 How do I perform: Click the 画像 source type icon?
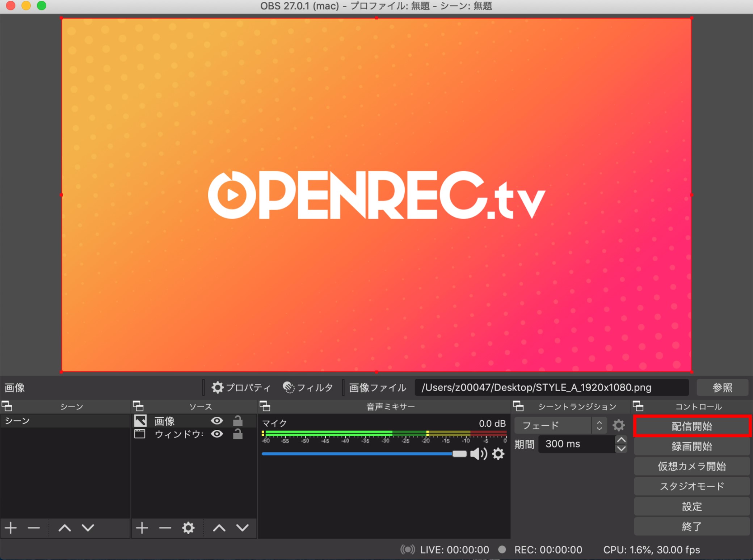coord(140,420)
